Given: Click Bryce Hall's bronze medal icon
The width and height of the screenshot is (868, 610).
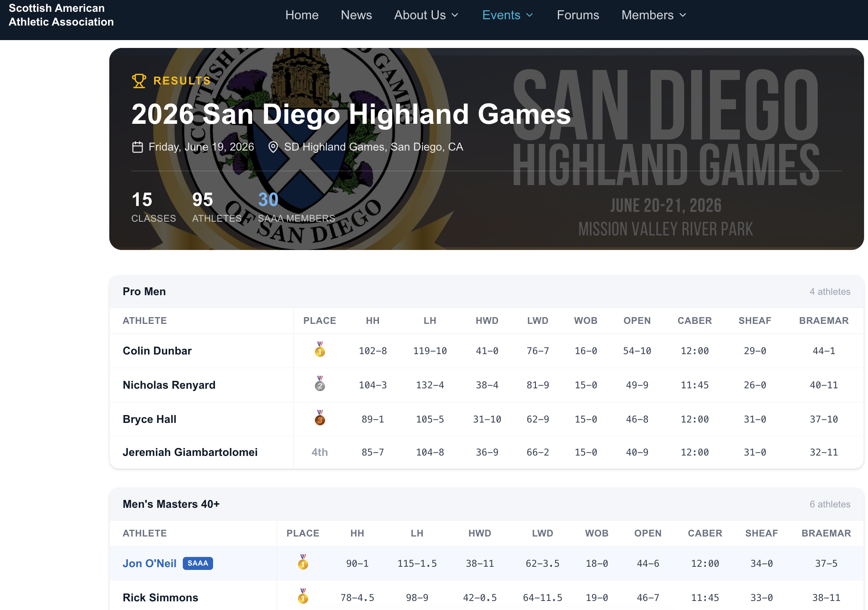Looking at the screenshot, I should (x=320, y=418).
